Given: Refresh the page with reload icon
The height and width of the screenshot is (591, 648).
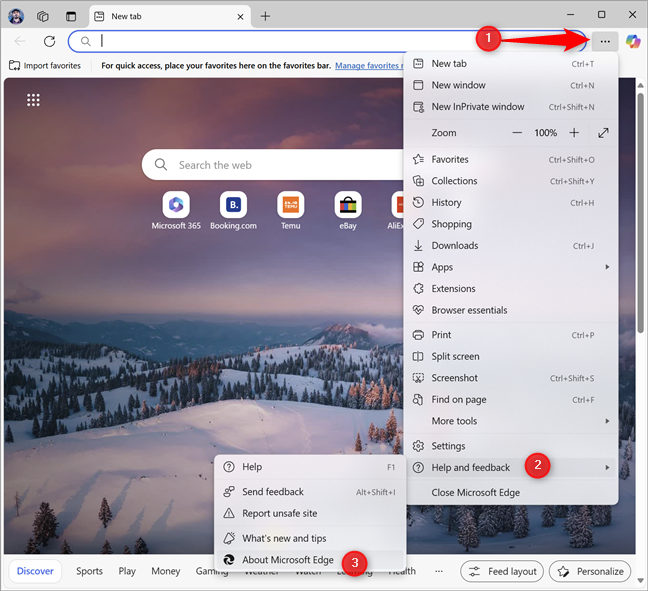Looking at the screenshot, I should pos(49,41).
